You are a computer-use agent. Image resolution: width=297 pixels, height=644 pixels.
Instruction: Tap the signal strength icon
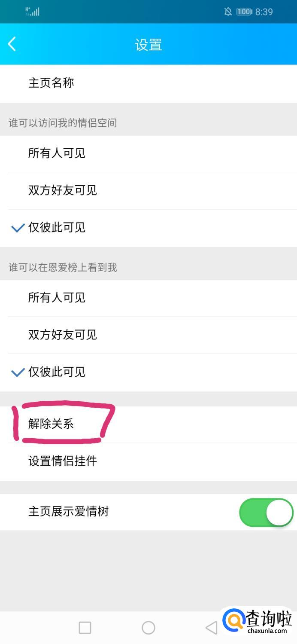33,12
